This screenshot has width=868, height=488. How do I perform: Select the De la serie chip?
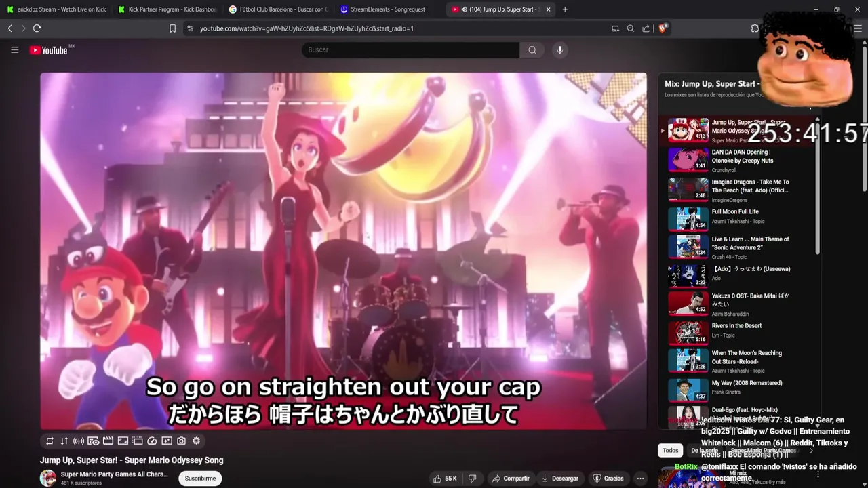[x=705, y=451]
